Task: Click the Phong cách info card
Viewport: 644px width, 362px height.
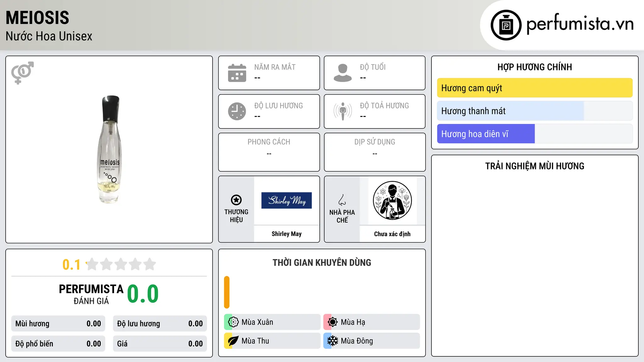Action: 269,152
